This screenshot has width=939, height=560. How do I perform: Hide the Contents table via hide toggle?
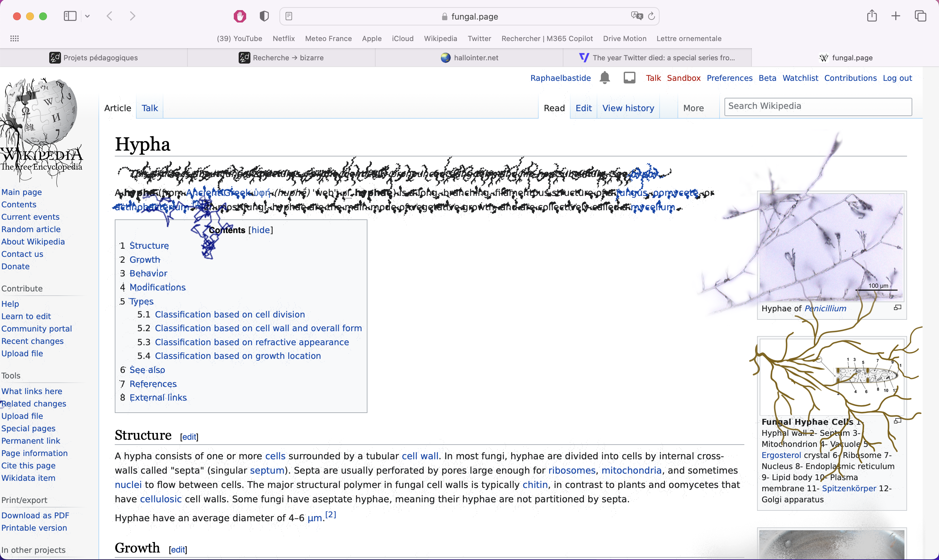coord(261,230)
